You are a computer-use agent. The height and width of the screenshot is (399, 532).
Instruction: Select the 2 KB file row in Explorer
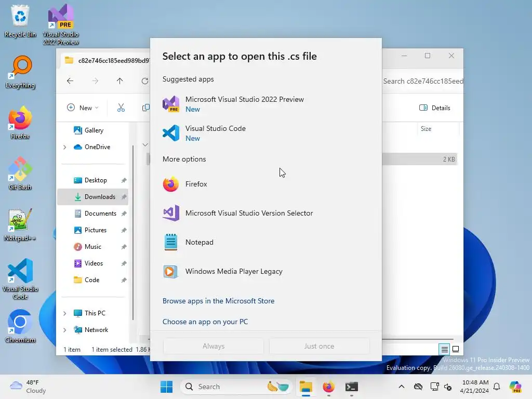coord(420,159)
